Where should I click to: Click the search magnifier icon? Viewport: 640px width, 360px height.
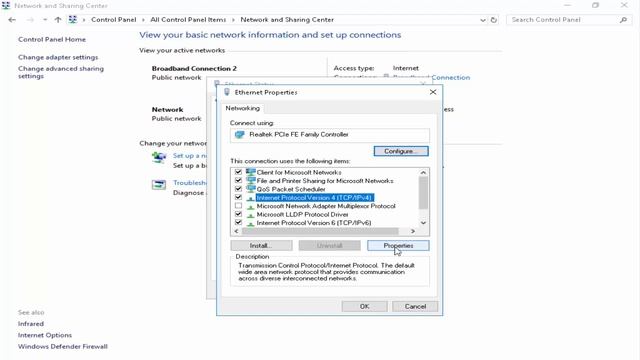point(623,20)
